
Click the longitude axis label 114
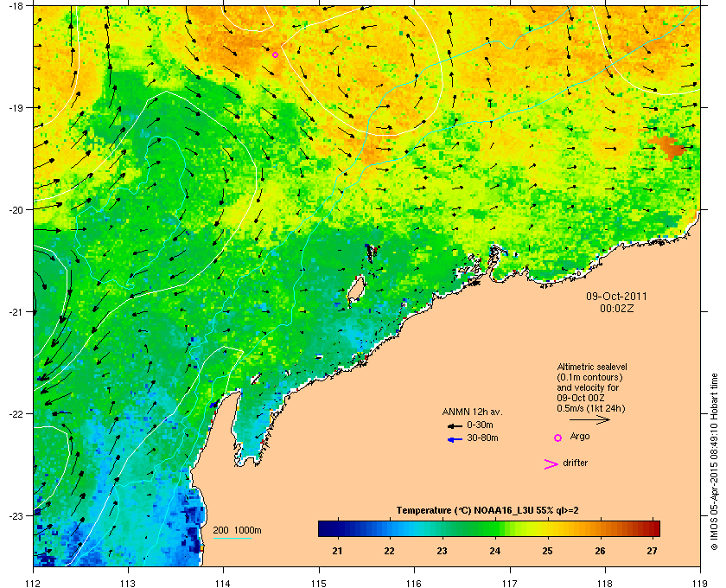tap(223, 584)
